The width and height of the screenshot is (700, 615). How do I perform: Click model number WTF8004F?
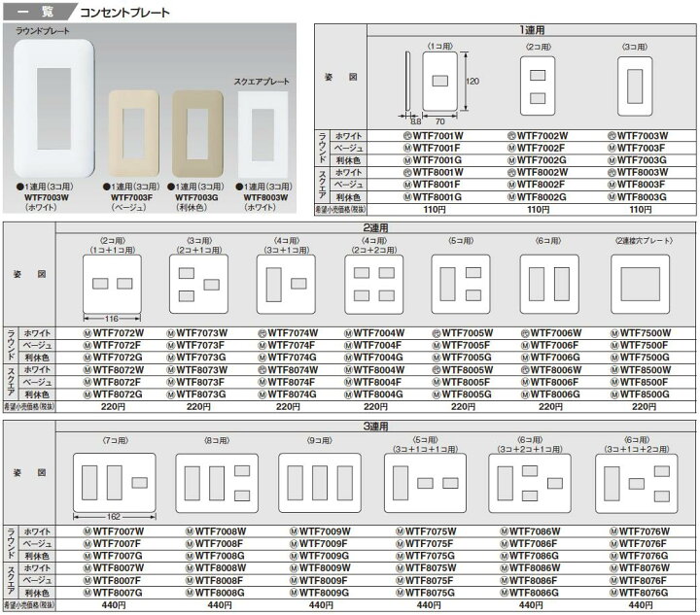(x=377, y=382)
